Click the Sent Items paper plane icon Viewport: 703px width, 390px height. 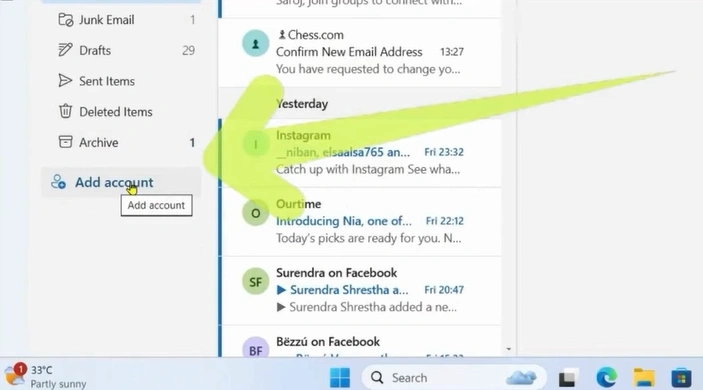[x=65, y=81]
